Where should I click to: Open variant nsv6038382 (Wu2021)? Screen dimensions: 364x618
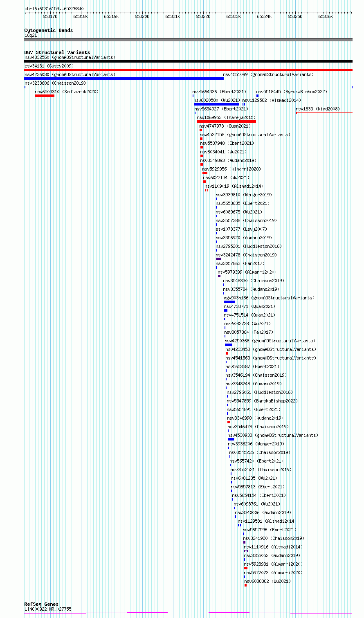[267, 581]
